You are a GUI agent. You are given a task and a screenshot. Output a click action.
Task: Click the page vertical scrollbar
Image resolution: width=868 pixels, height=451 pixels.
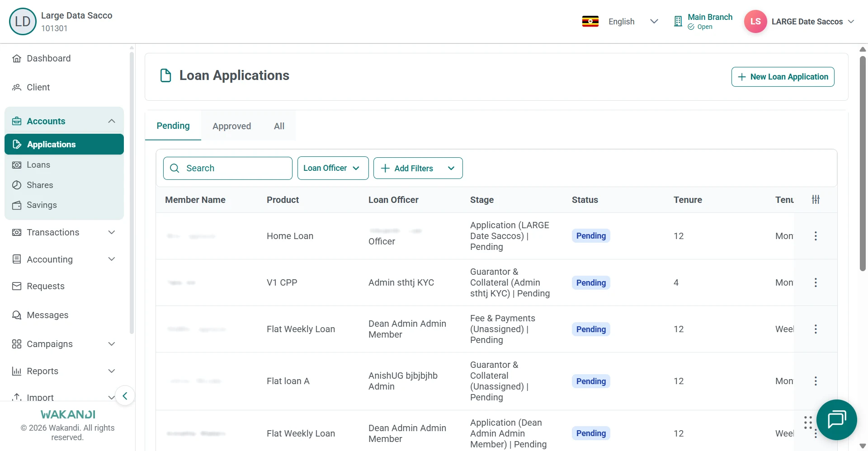863,163
